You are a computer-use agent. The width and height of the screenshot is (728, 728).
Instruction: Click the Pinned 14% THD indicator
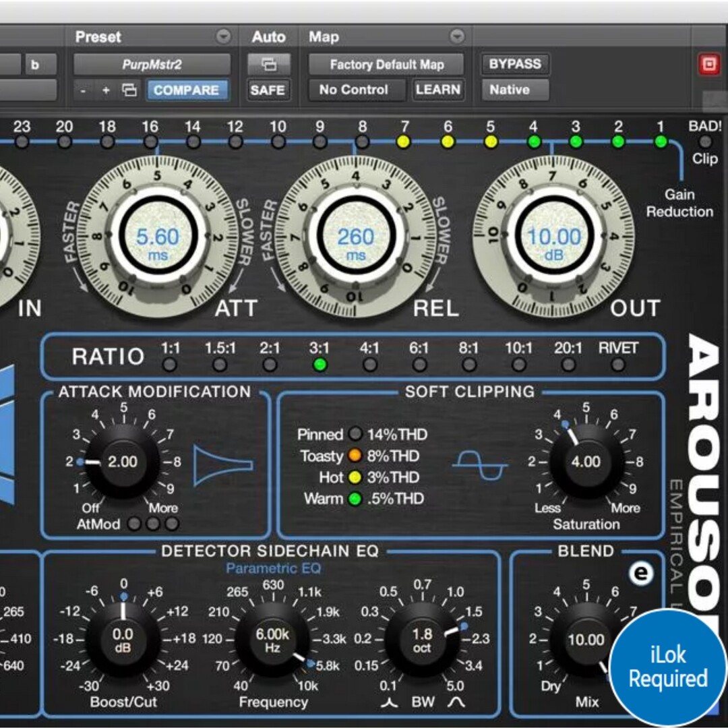click(x=355, y=434)
